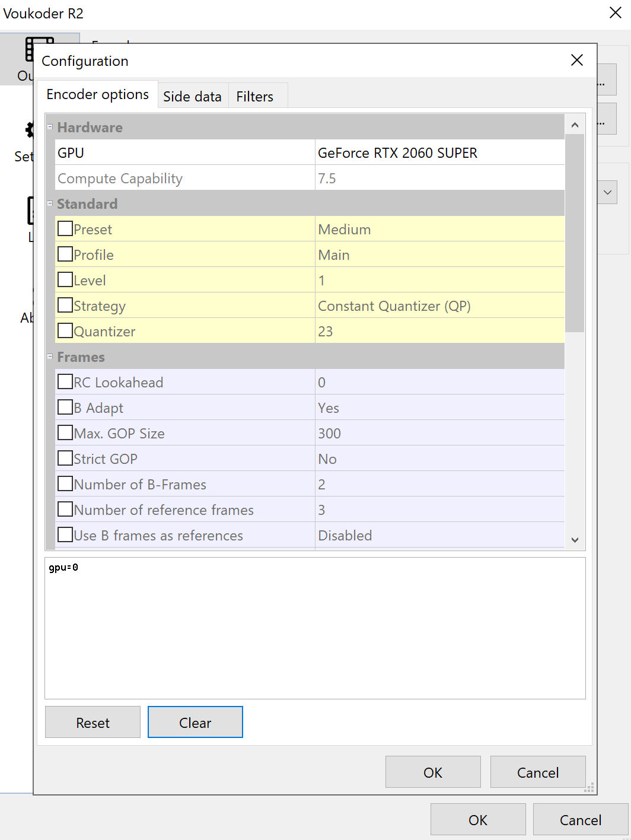Click the Clear button
631x840 pixels.
coord(195,723)
